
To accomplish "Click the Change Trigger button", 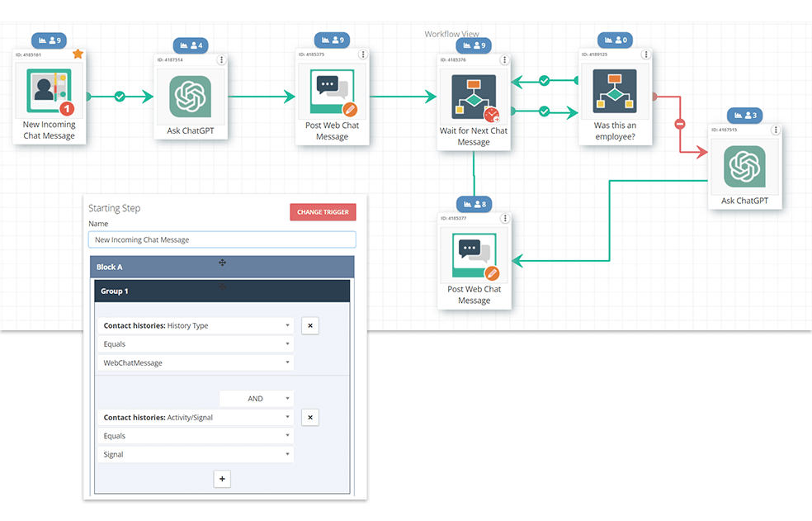I will (x=323, y=212).
